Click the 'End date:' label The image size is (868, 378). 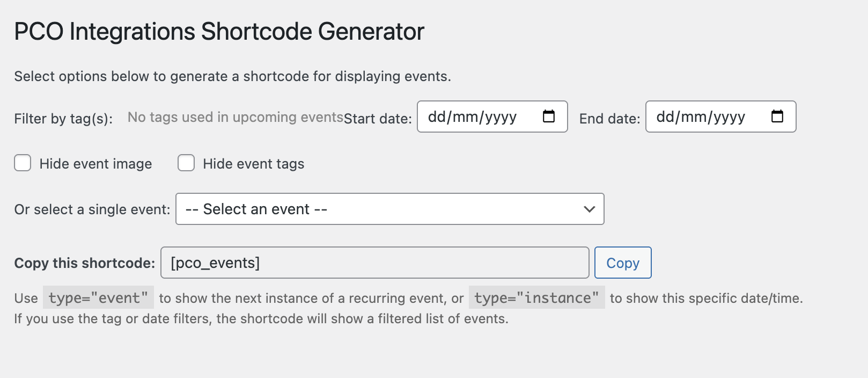click(609, 119)
